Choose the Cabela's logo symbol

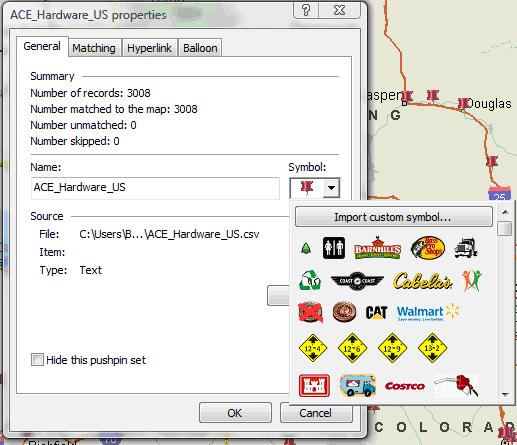pos(423,281)
